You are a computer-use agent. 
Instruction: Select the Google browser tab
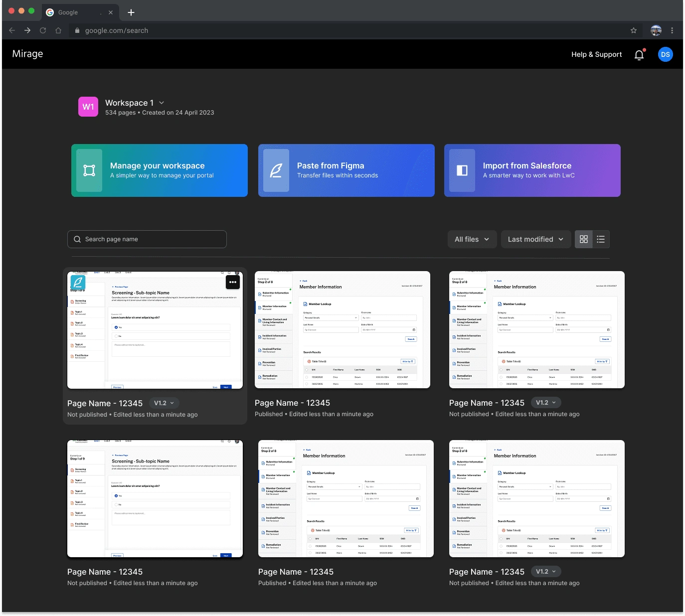(80, 12)
